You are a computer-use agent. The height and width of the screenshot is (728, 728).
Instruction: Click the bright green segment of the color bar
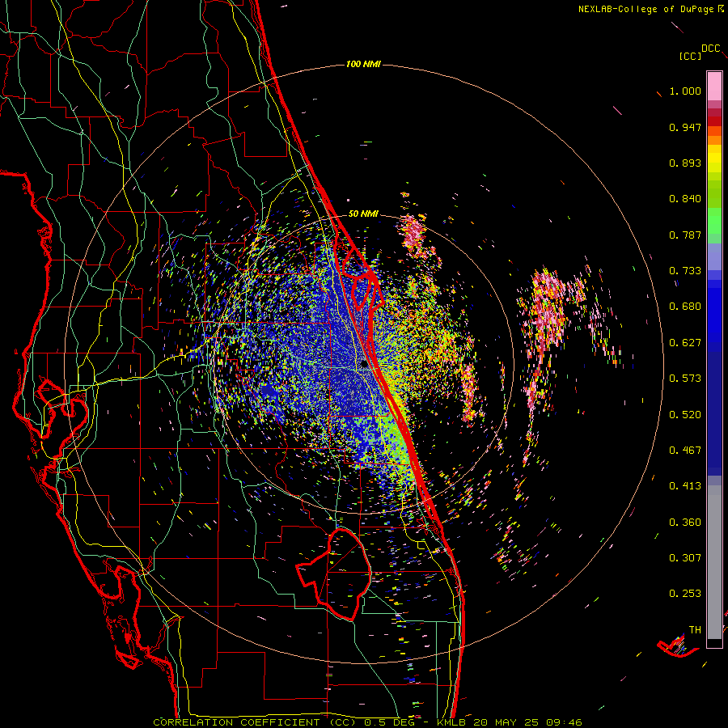pos(714,221)
